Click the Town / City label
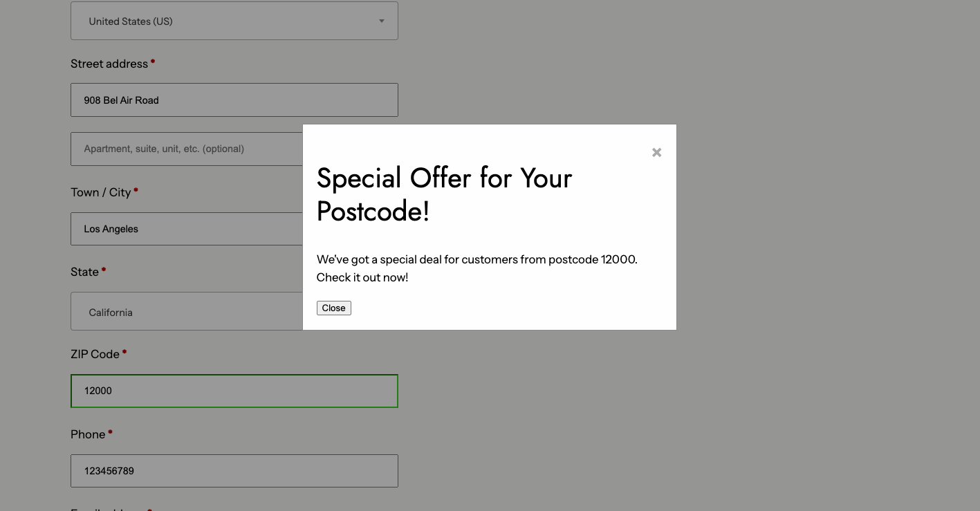Screen dimensions: 980x511 [x=100, y=192]
